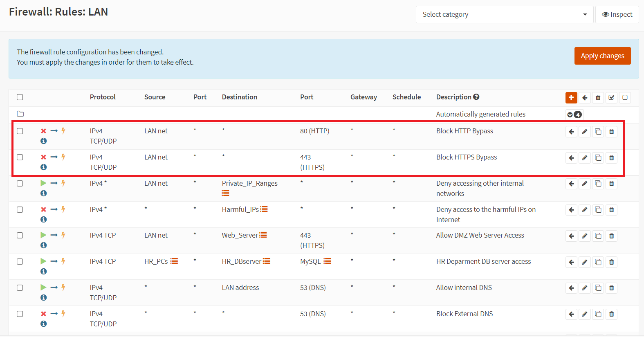Open the Select category dropdown
This screenshot has width=644, height=337.
point(504,15)
